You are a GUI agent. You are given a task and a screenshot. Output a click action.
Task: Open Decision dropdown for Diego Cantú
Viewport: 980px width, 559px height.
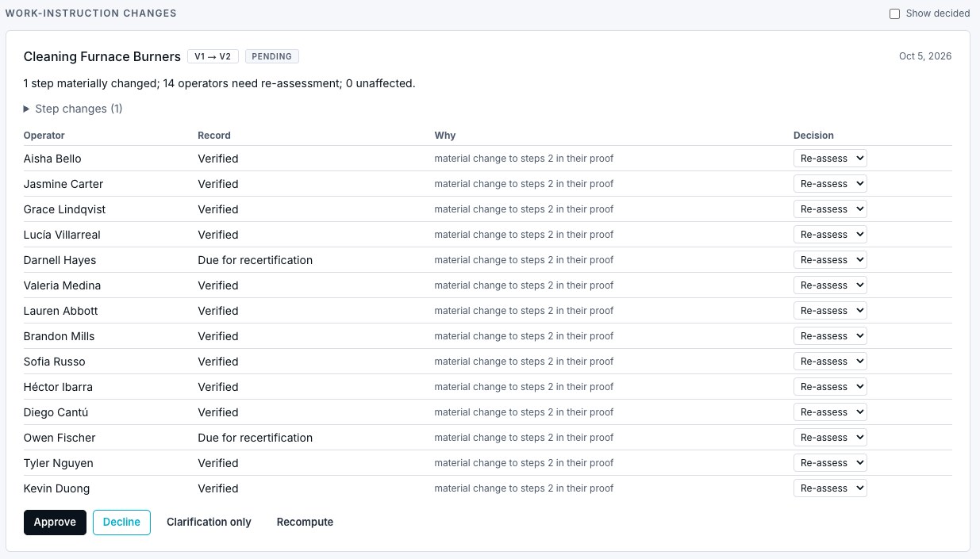tap(830, 412)
